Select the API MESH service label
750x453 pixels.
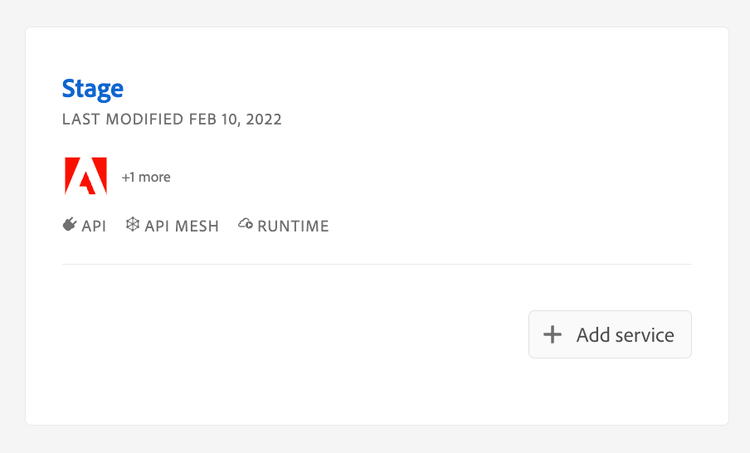pyautogui.click(x=182, y=226)
